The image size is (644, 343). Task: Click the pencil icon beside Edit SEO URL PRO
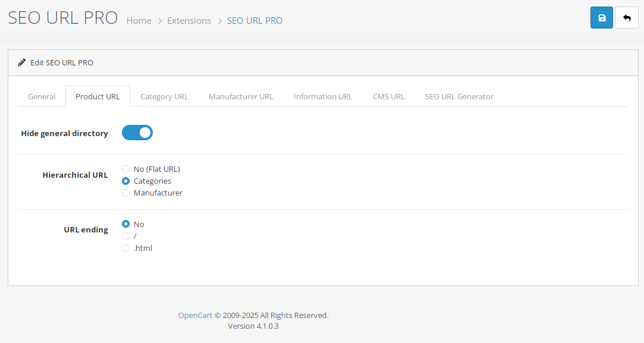tap(22, 63)
